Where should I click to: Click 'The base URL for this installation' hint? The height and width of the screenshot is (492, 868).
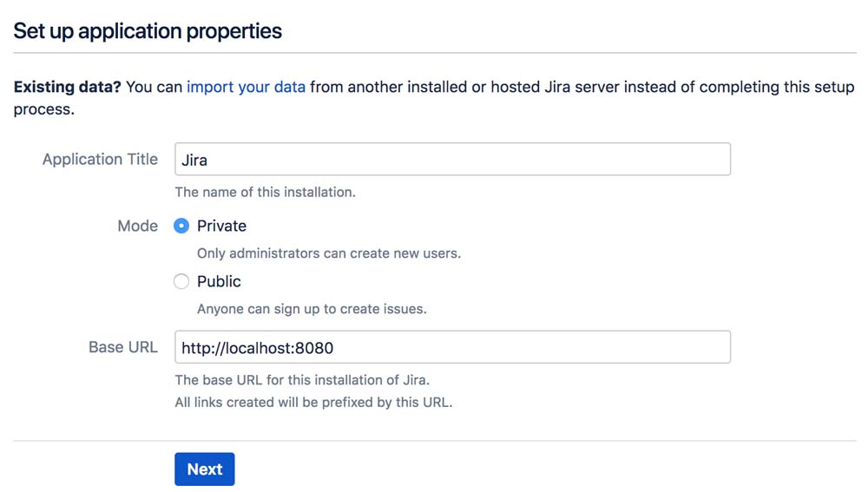tap(302, 379)
